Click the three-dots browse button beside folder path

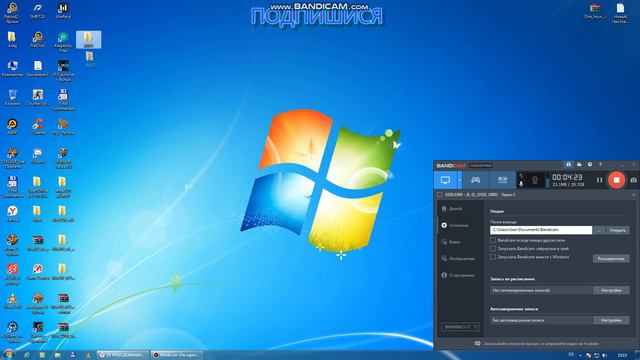(x=599, y=231)
